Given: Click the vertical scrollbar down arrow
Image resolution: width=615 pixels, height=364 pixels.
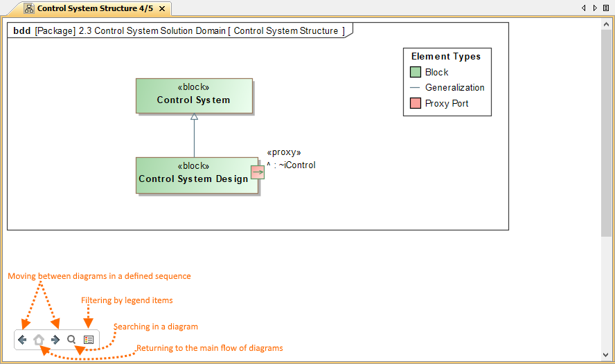Looking at the screenshot, I should click(x=606, y=355).
